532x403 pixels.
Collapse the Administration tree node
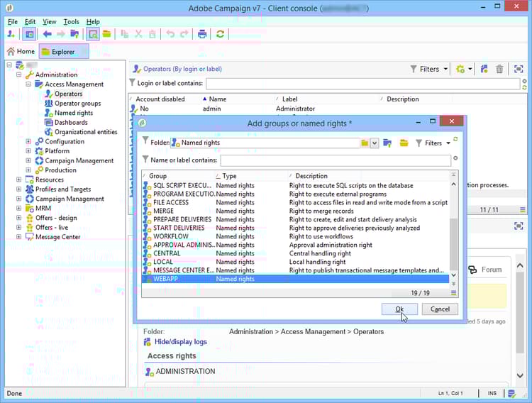point(19,74)
